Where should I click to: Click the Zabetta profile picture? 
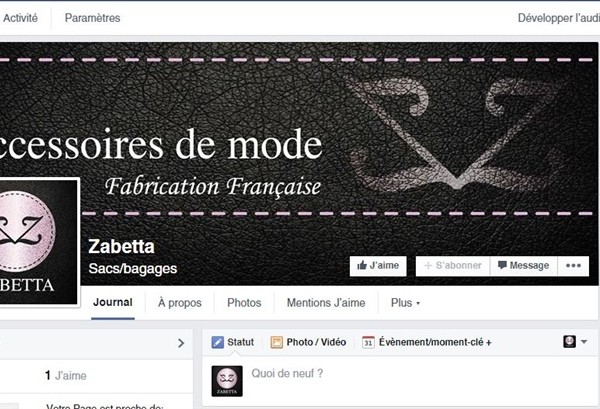click(x=38, y=242)
